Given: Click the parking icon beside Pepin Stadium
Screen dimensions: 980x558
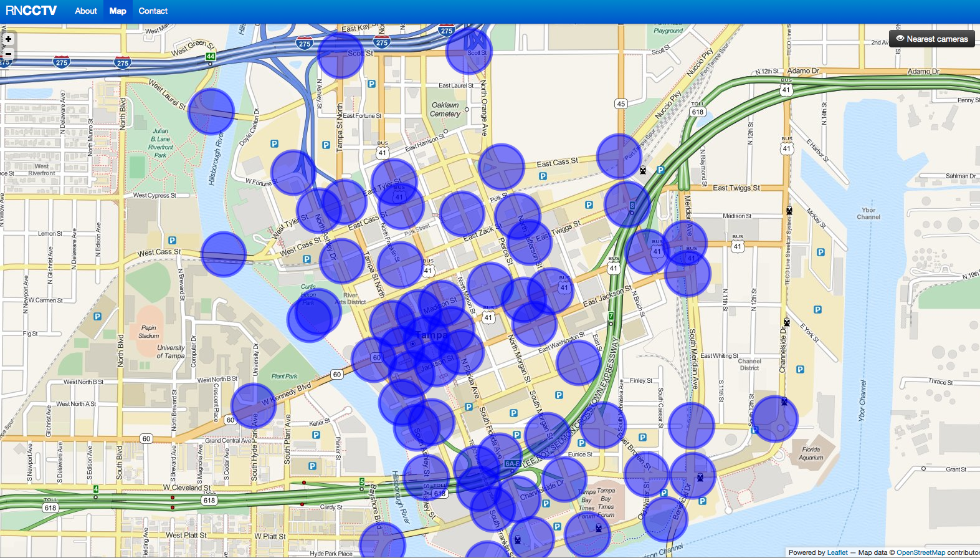Looking at the screenshot, I should point(97,317).
